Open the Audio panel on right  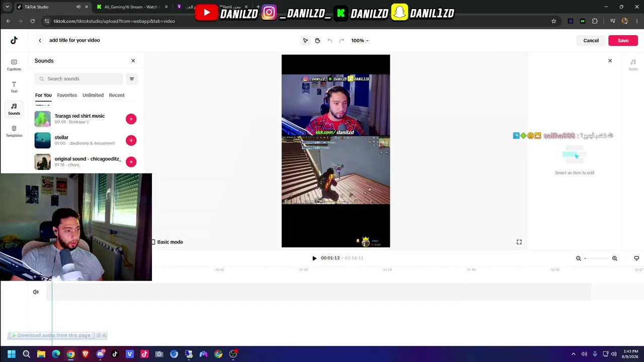tap(633, 65)
